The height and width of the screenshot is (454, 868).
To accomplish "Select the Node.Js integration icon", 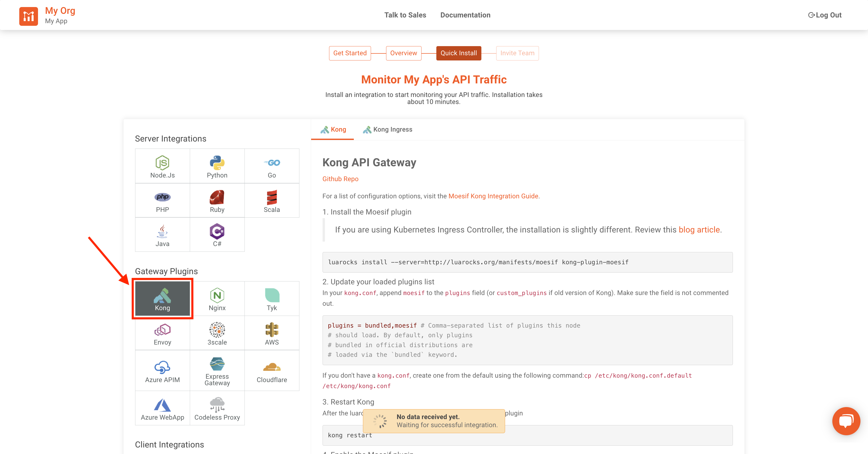I will (x=162, y=166).
